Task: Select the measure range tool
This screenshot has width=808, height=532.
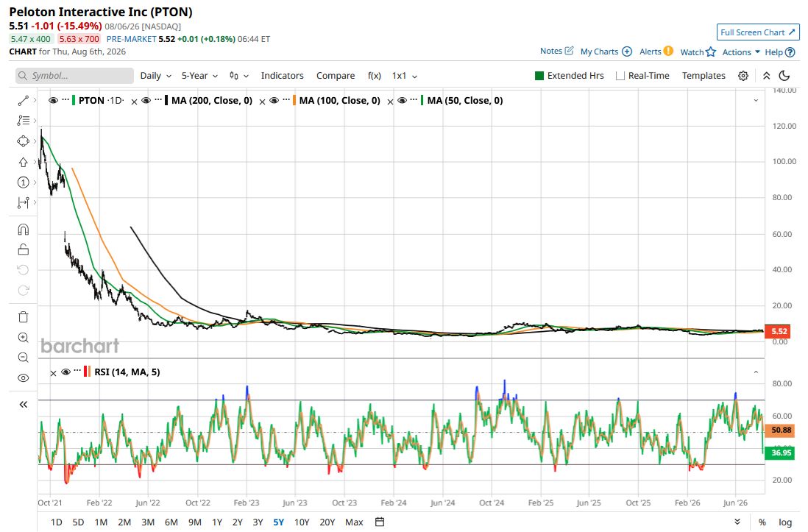Action: click(24, 202)
